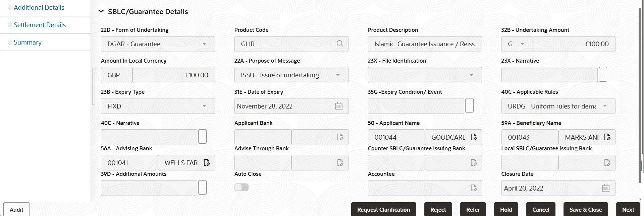
Task: Open the Purpose of Message dropdown
Action: tap(291, 75)
